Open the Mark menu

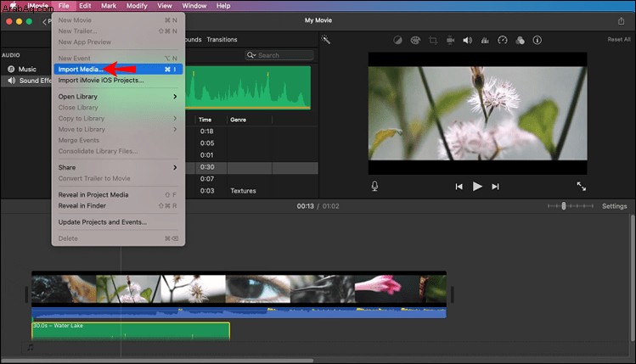pyautogui.click(x=109, y=6)
